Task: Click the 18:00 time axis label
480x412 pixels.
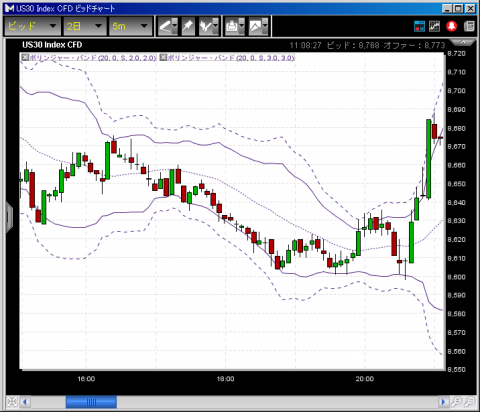Action: click(x=226, y=379)
